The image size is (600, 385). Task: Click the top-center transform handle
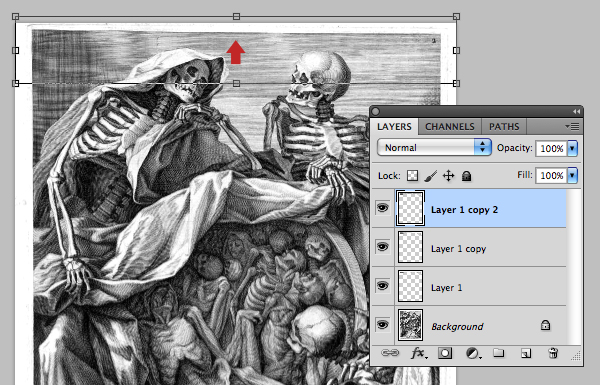tap(236, 16)
